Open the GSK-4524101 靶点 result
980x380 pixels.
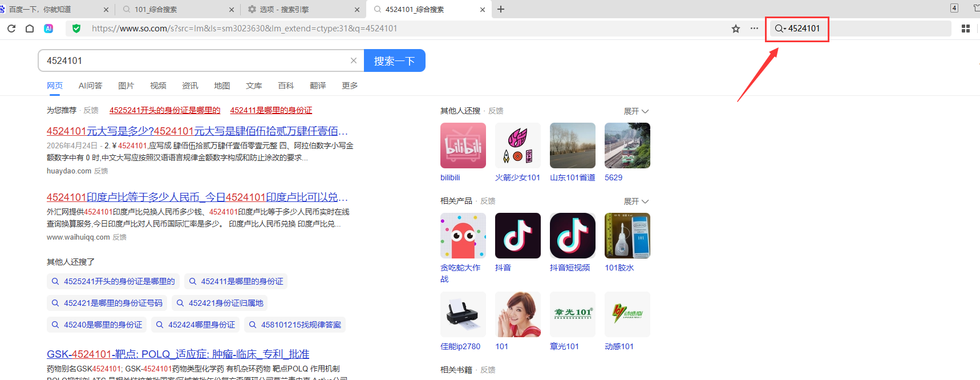[x=178, y=354]
